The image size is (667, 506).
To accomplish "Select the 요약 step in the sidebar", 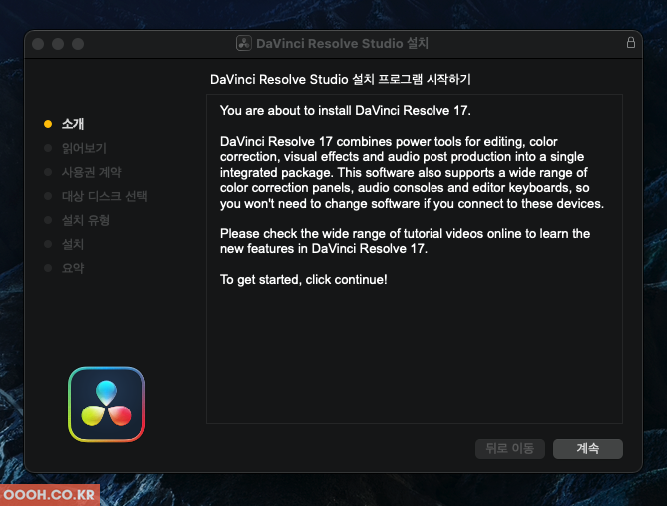I will tap(73, 268).
